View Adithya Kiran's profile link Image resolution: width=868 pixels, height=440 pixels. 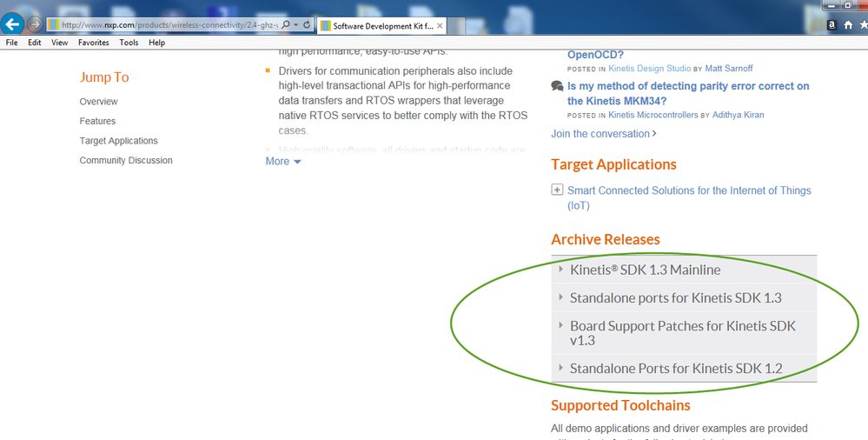(x=738, y=115)
